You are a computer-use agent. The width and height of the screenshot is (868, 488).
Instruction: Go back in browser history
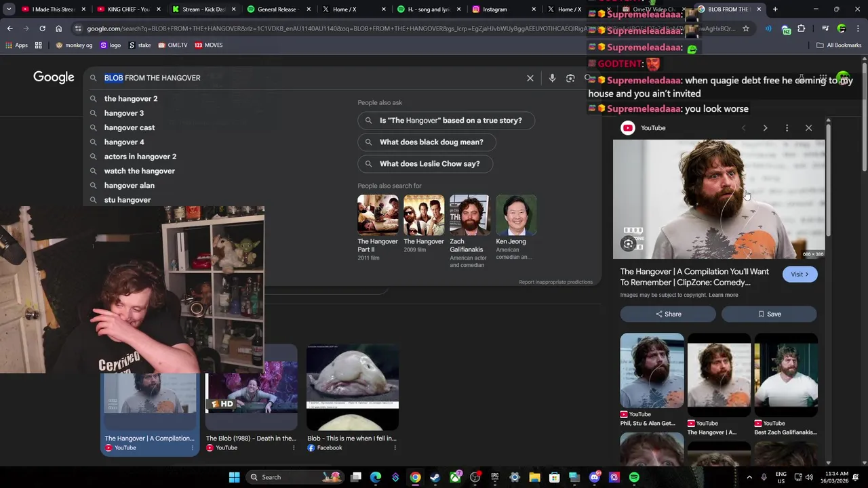(9, 28)
